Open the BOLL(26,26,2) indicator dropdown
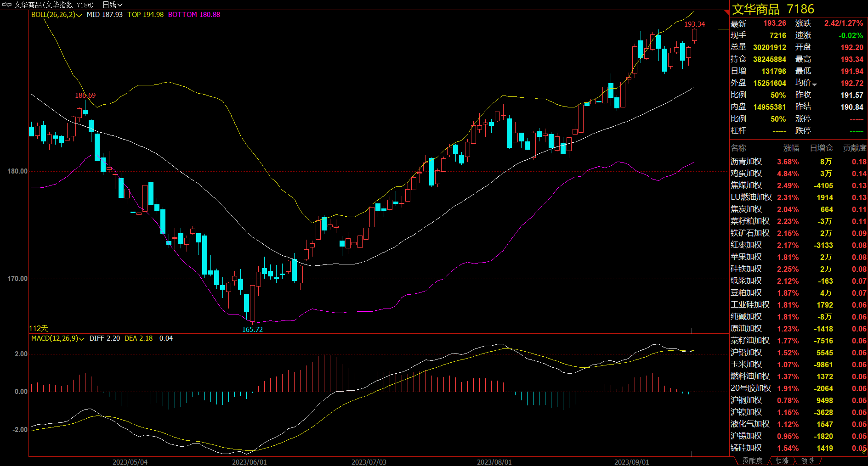Viewport: 868px width, 466px height. tap(56, 15)
